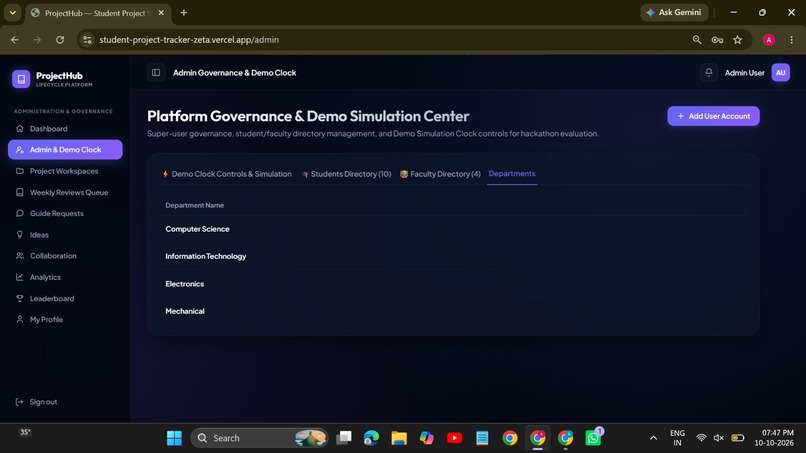Open the Notepad taskbar icon
This screenshot has width=806, height=453.
click(x=482, y=438)
